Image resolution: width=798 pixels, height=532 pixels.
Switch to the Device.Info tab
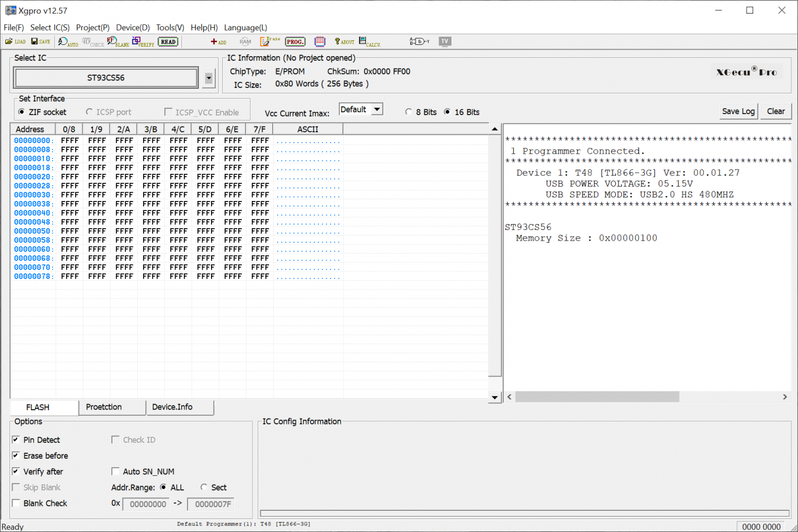point(172,407)
